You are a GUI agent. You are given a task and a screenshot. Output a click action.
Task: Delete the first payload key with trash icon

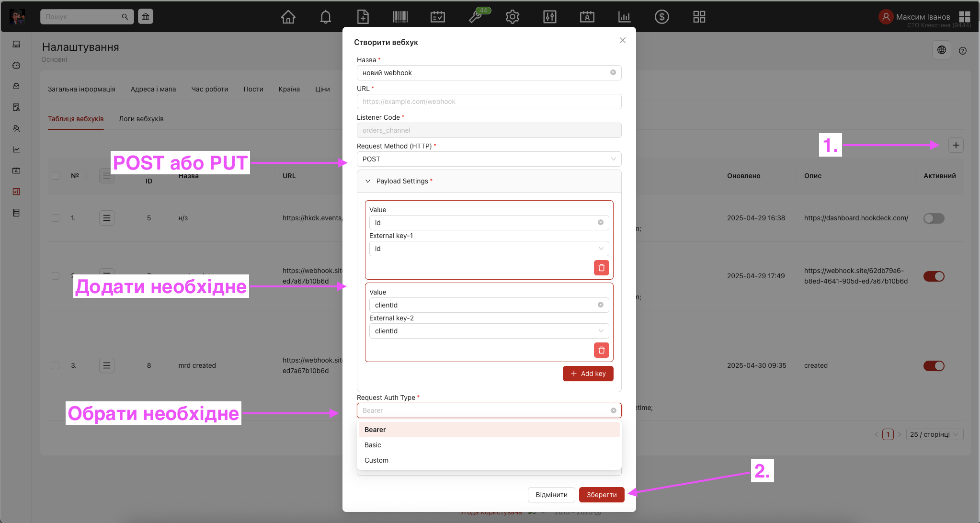[x=601, y=268]
